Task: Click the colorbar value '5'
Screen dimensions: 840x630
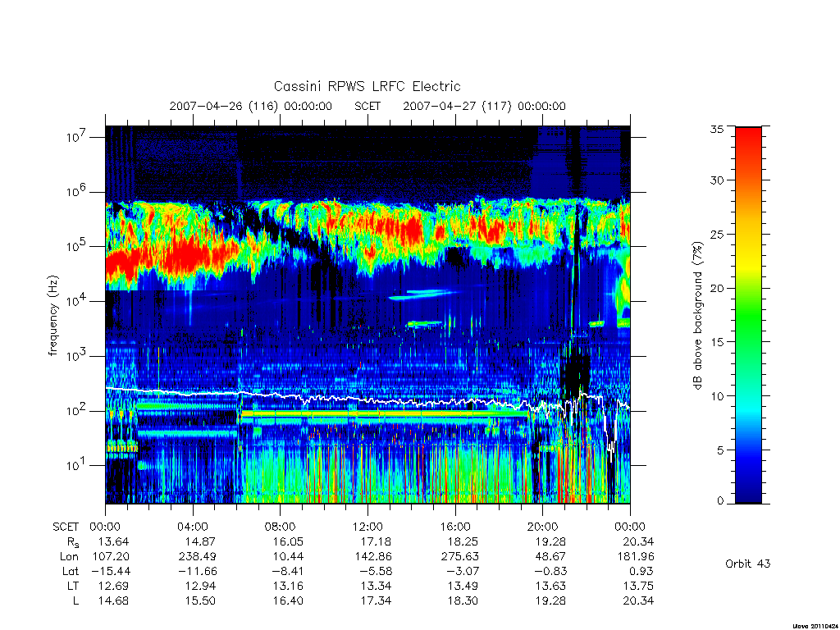Action: [720, 450]
